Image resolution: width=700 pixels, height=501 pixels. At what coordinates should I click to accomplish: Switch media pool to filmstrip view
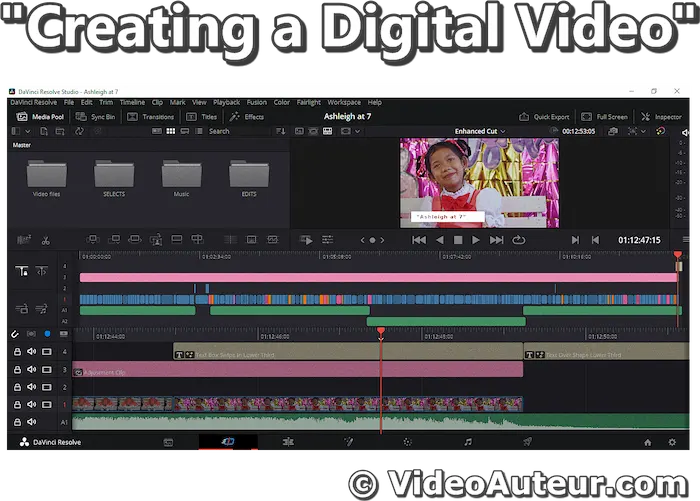[184, 131]
